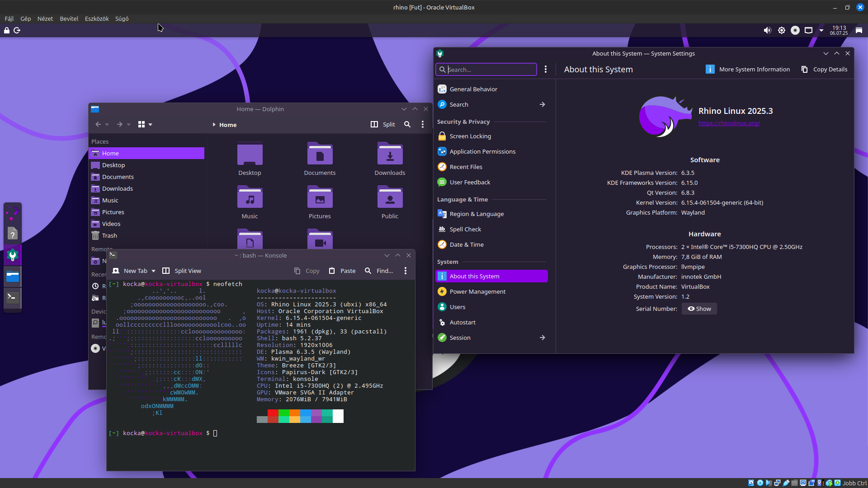Select Desktop in Dolphin Places
The image size is (868, 488).
[x=147, y=165]
